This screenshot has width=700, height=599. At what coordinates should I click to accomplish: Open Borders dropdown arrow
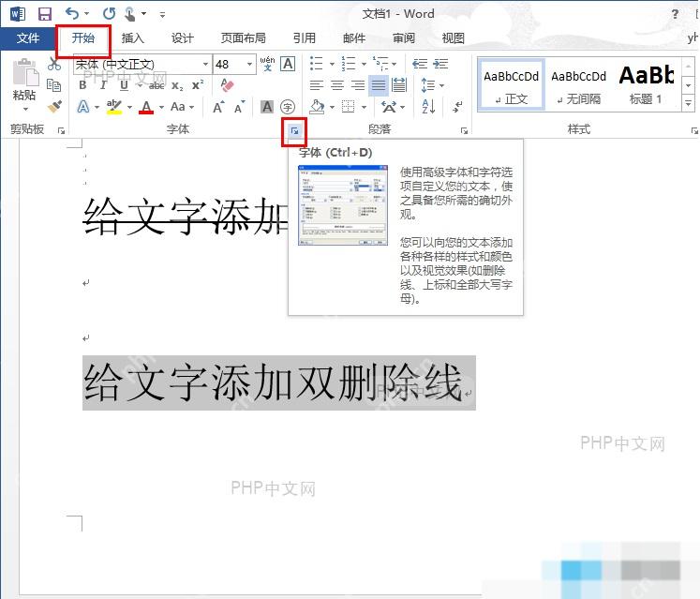click(x=364, y=107)
